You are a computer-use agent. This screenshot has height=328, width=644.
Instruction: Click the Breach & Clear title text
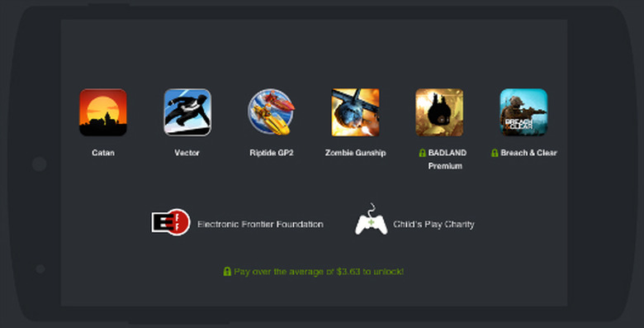(528, 153)
